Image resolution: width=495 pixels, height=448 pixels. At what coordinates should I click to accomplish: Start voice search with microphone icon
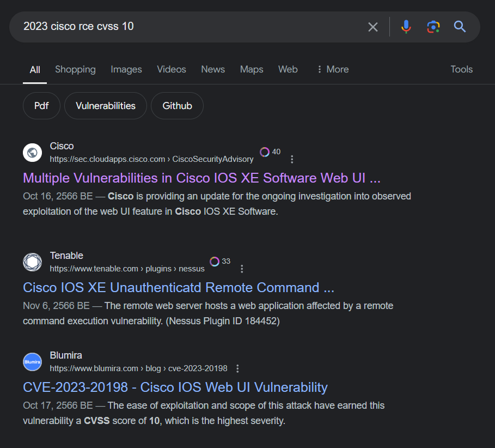click(406, 27)
